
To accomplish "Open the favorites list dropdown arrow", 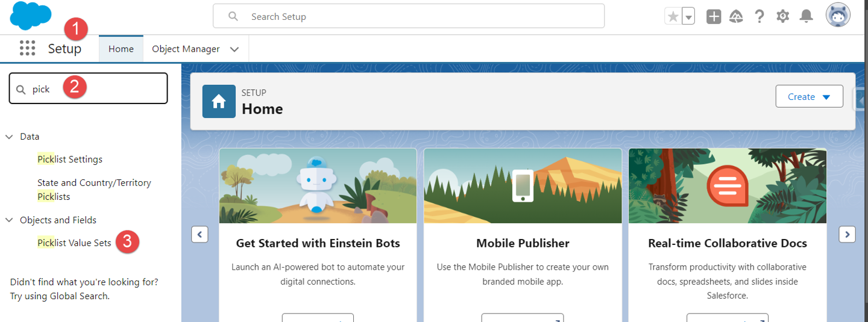I will (x=688, y=16).
